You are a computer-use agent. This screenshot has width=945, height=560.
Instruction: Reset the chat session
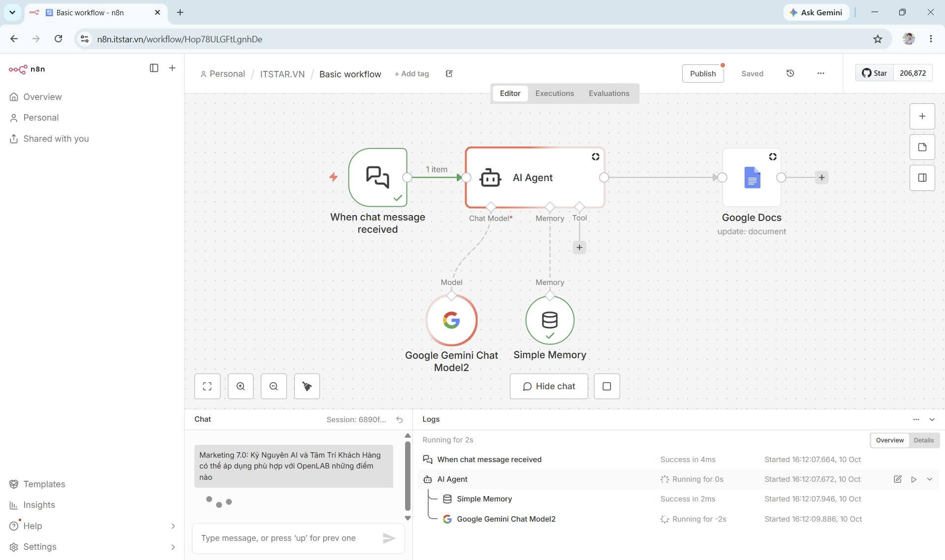(400, 420)
